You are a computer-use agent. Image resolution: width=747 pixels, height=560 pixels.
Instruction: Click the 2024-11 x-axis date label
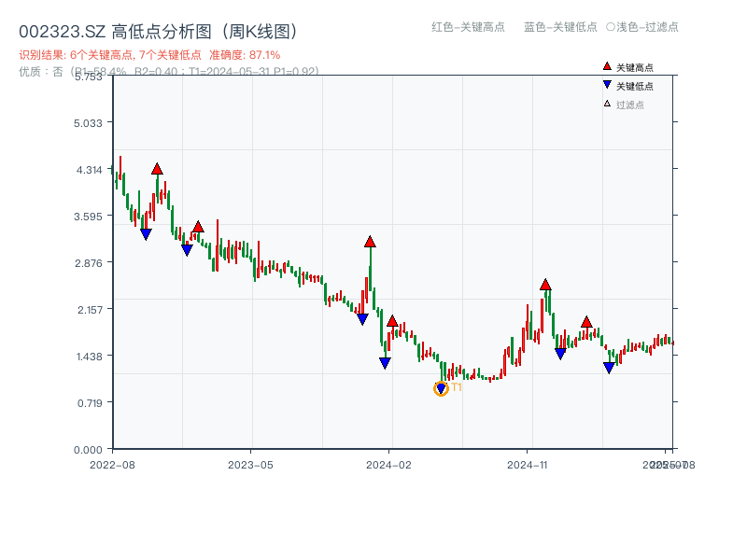527,464
